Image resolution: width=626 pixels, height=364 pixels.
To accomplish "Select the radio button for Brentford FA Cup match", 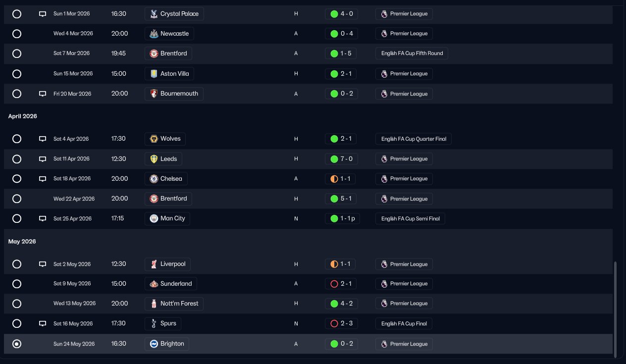I will tap(17, 53).
